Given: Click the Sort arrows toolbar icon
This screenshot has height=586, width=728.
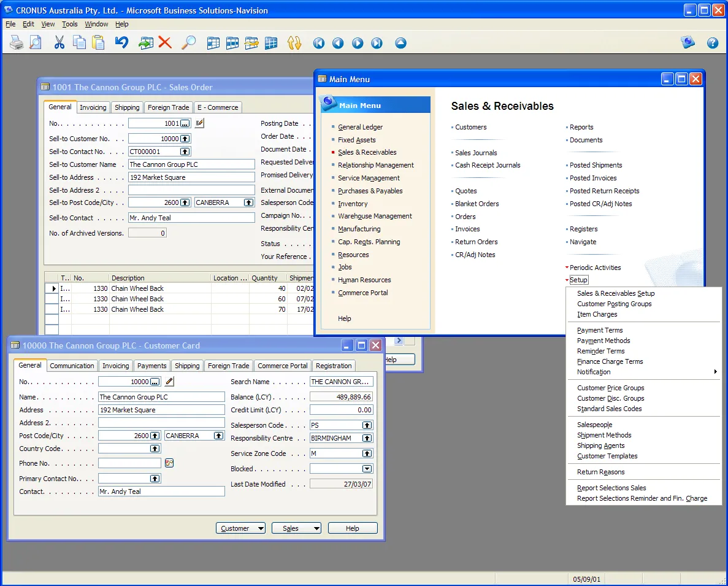Looking at the screenshot, I should (x=294, y=43).
